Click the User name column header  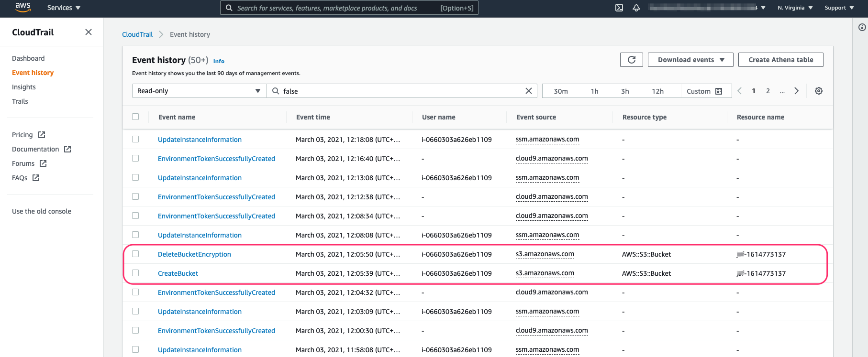coord(439,117)
